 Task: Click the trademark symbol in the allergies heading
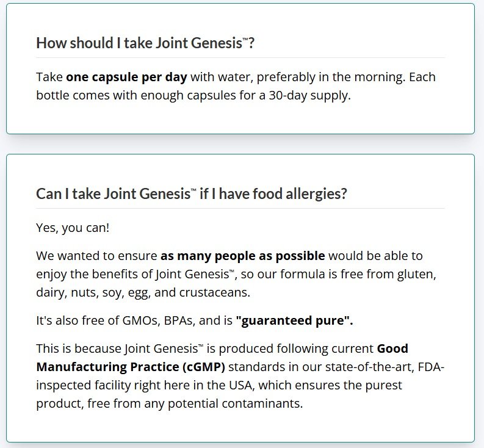193,190
